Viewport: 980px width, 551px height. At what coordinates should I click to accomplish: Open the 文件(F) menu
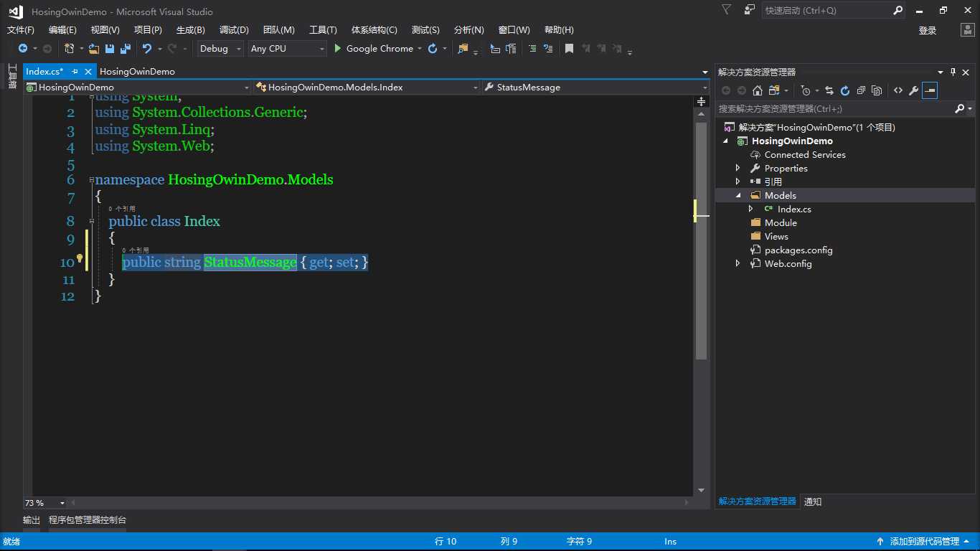click(x=21, y=30)
